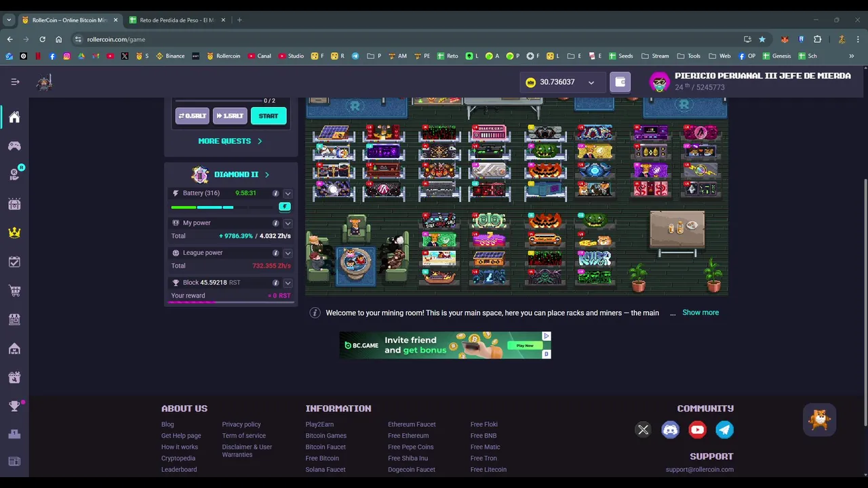Image resolution: width=868 pixels, height=488 pixels.
Task: Open the browser tab search dropdown
Action: (x=9, y=20)
